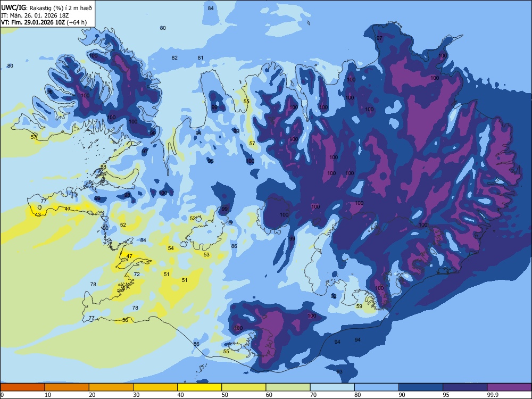532x399 pixels.
Task: Click the legend tick label 10
Action: click(x=48, y=395)
